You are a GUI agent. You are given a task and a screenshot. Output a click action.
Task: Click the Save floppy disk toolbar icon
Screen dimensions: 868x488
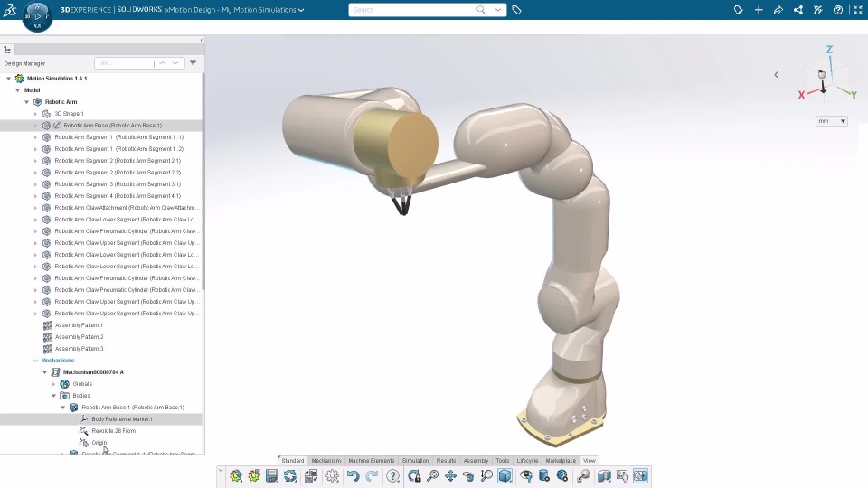[x=272, y=476]
